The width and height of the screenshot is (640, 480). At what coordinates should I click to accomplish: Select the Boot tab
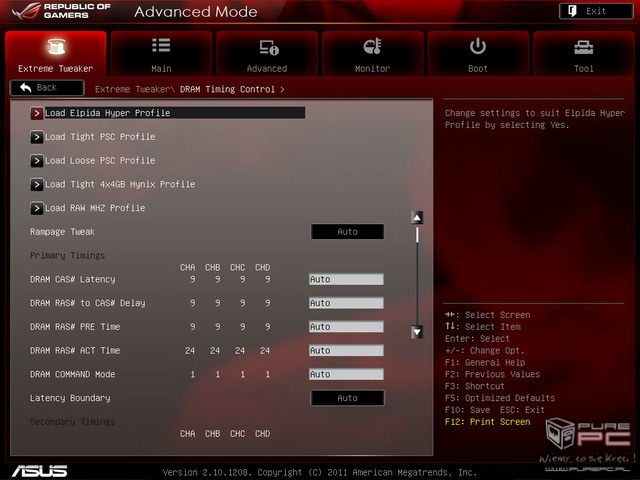click(478, 53)
